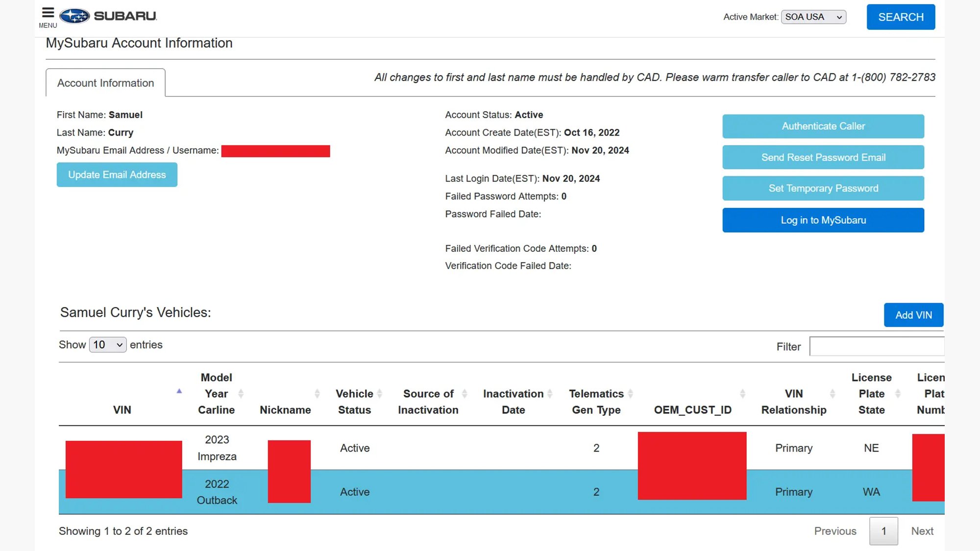Click the Subaru logo
980x551 pixels.
[x=108, y=16]
